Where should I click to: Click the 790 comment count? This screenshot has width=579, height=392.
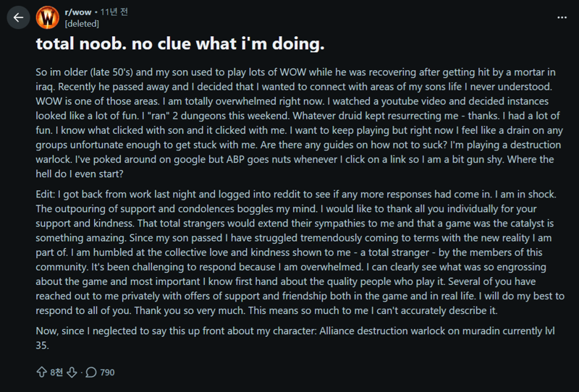[107, 372]
